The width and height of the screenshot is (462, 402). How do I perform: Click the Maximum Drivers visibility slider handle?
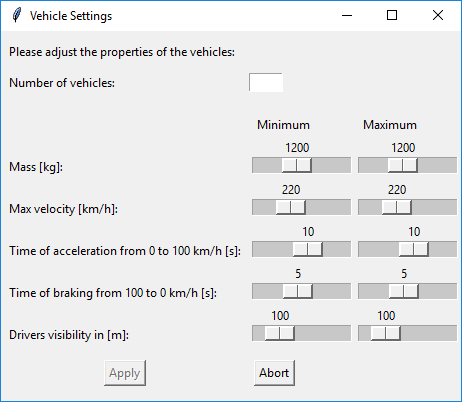tap(386, 333)
